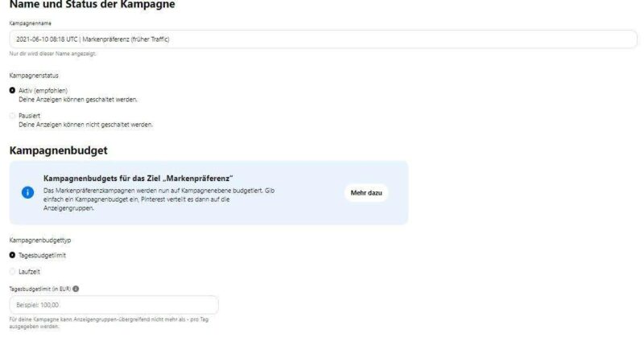Click the Kampagnenstatus label

coord(34,76)
